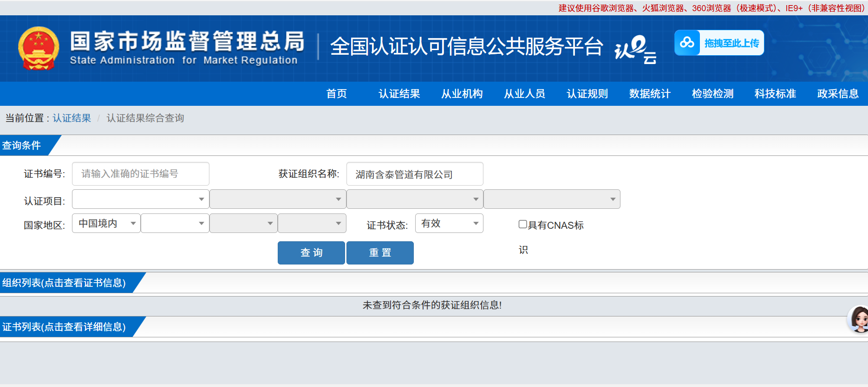The height and width of the screenshot is (387, 868).
Task: Open the 从业机构 menu item
Action: [x=462, y=94]
